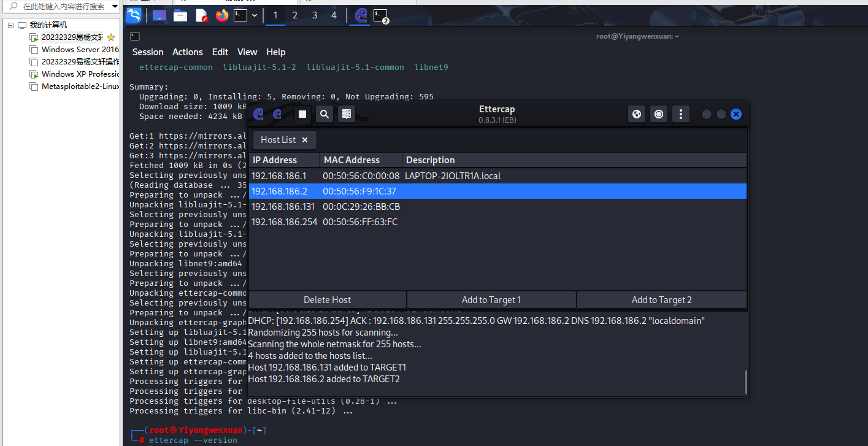Scan for hosts using the magnifier icon
The image size is (868, 446).
pos(325,114)
